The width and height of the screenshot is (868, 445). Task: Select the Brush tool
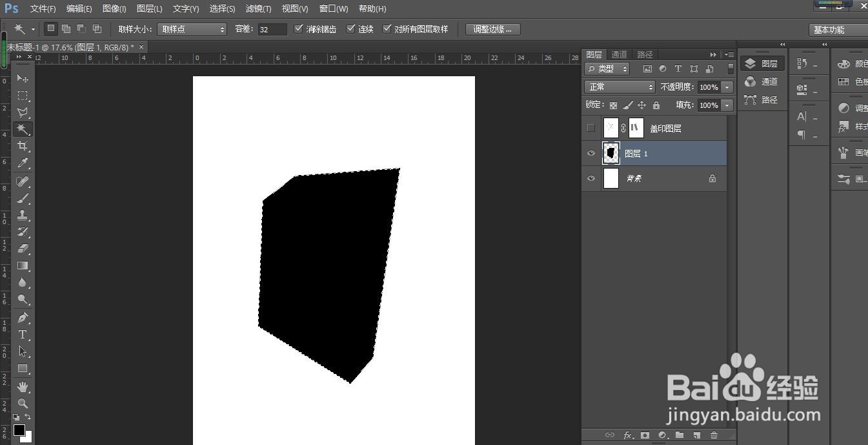click(x=23, y=198)
